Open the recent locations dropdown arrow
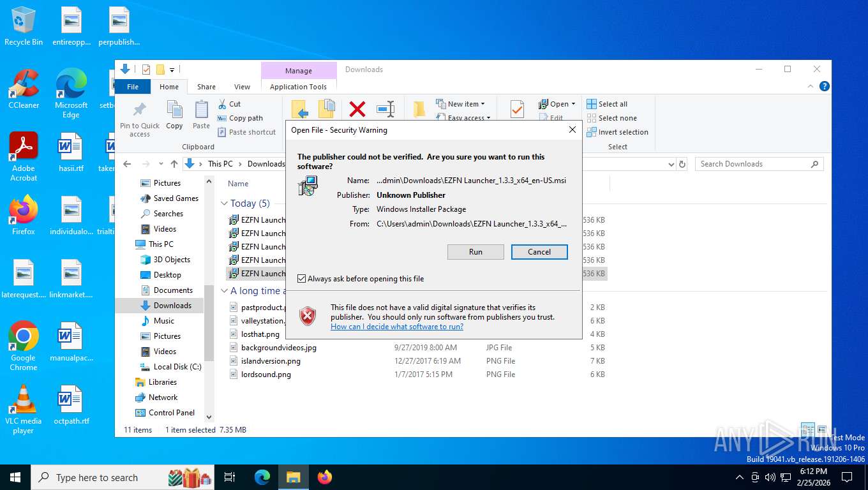This screenshot has height=490, width=868. click(x=161, y=164)
